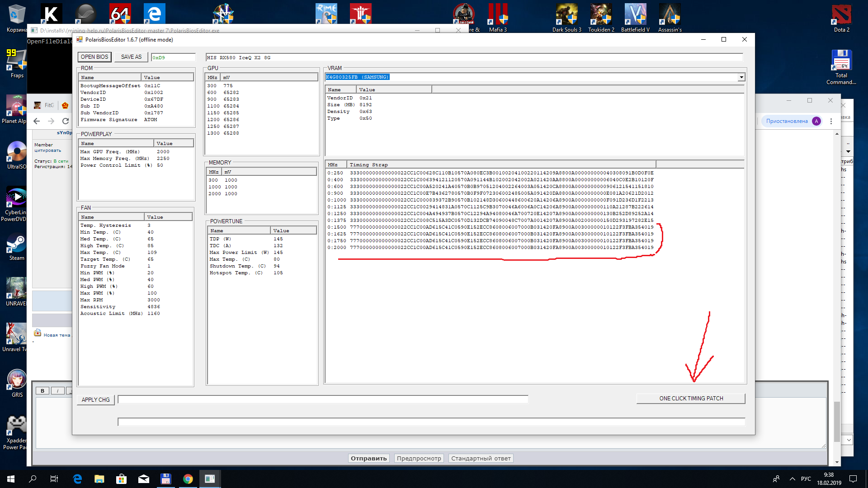868x488 pixels.
Task: Click the SAVE AS button
Action: (131, 57)
